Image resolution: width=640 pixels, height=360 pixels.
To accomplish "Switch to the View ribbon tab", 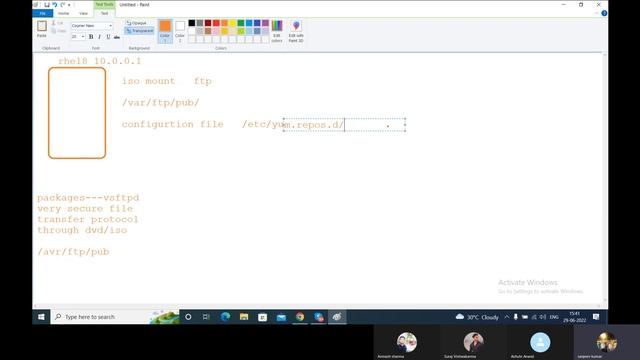I will [x=83, y=13].
